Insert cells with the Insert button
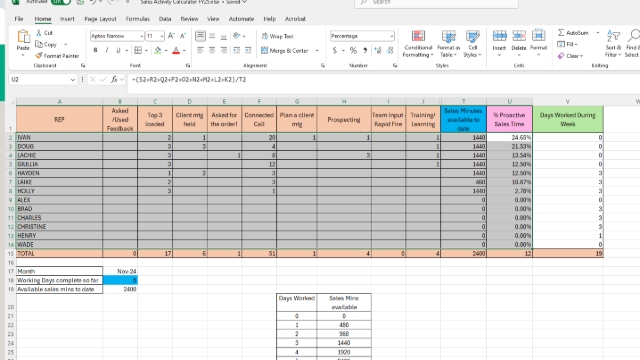The image size is (640, 360). click(x=499, y=42)
